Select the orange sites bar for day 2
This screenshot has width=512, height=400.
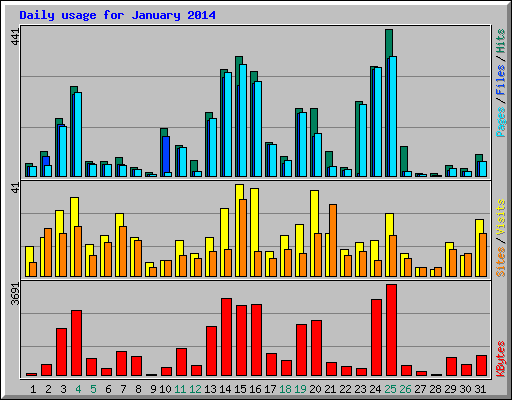click(x=48, y=252)
